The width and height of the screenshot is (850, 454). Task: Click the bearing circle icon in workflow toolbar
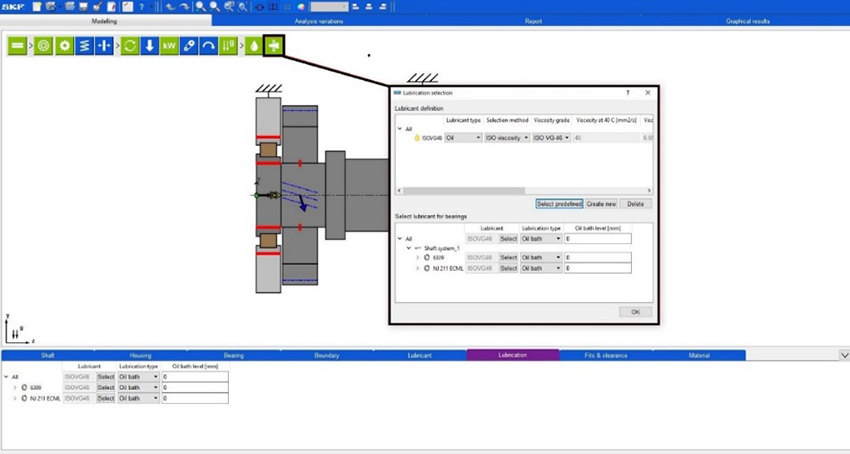click(44, 46)
